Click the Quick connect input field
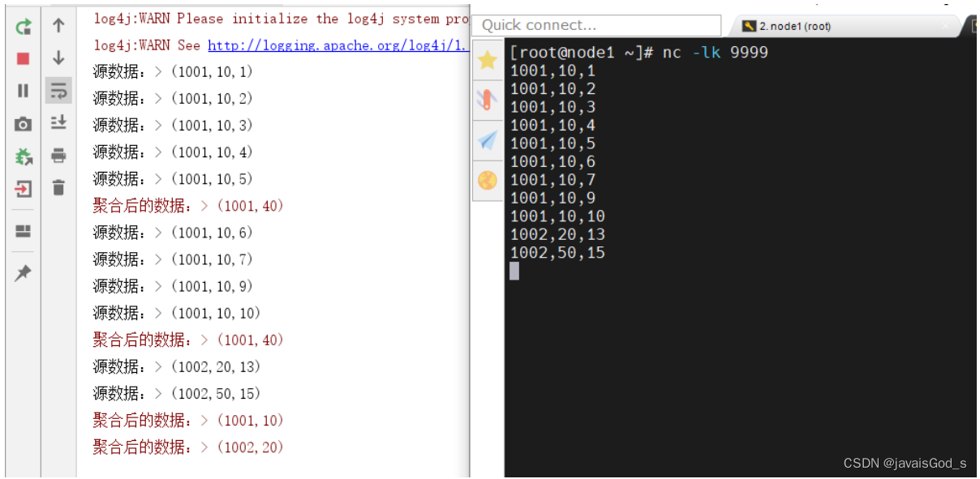Image resolution: width=980 pixels, height=479 pixels. [597, 25]
